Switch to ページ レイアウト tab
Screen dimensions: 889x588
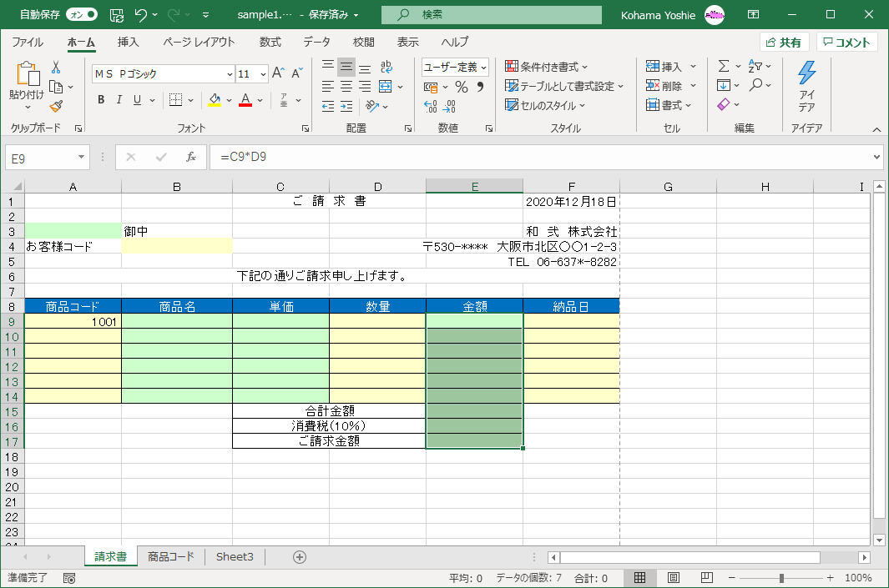[199, 42]
